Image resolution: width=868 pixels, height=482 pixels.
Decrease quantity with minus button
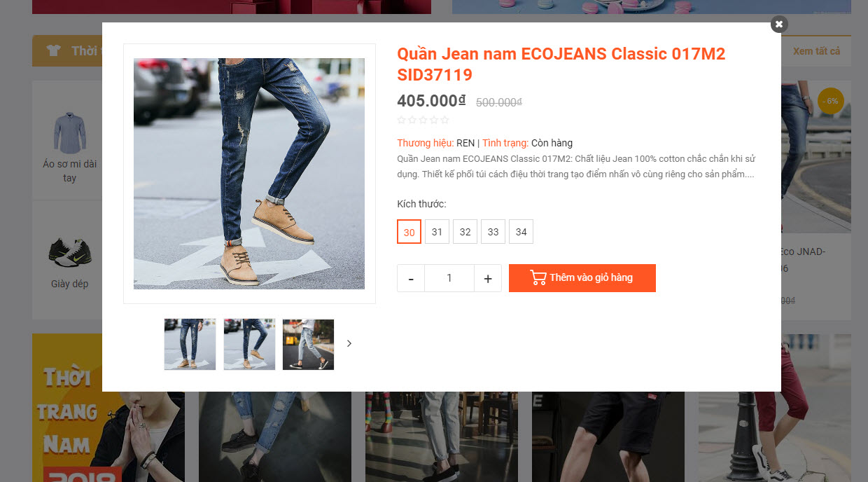click(411, 278)
